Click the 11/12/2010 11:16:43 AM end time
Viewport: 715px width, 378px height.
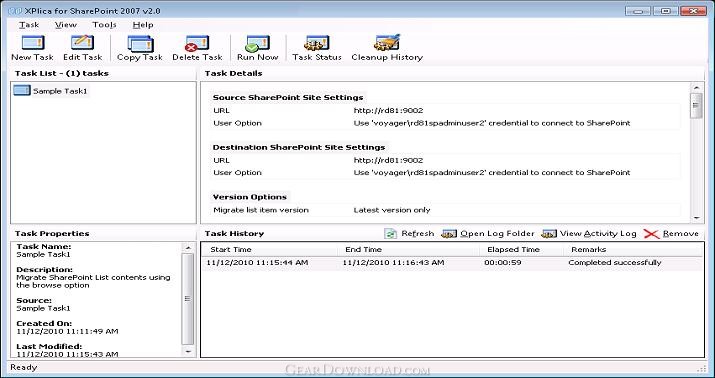(393, 263)
